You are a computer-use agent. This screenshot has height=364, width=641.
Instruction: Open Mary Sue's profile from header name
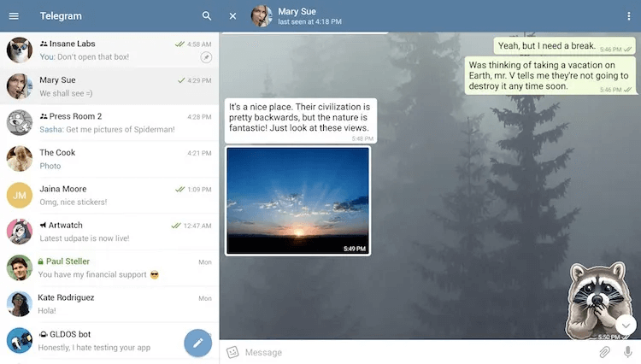click(x=297, y=11)
